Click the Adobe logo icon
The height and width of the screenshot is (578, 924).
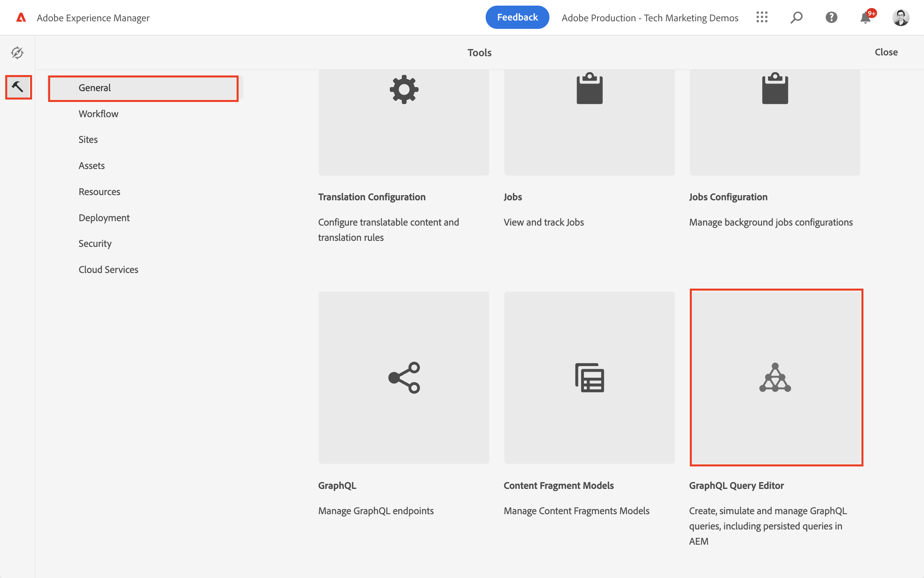pos(21,18)
